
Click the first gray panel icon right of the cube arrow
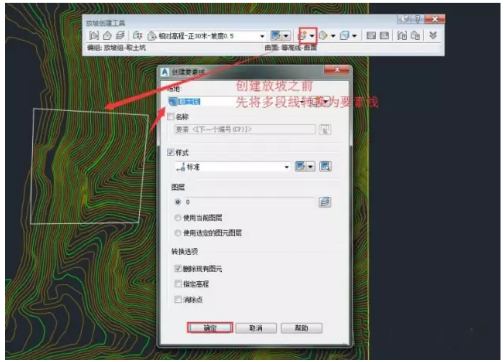coord(371,35)
